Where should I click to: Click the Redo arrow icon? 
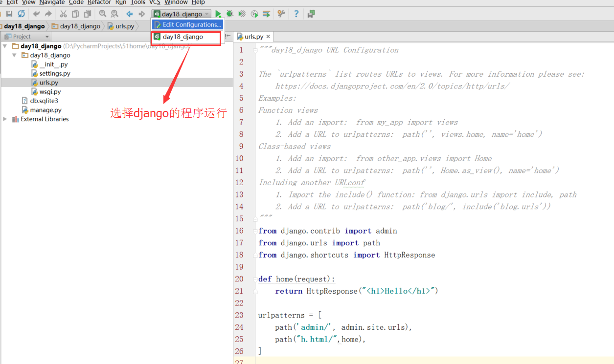coord(48,14)
